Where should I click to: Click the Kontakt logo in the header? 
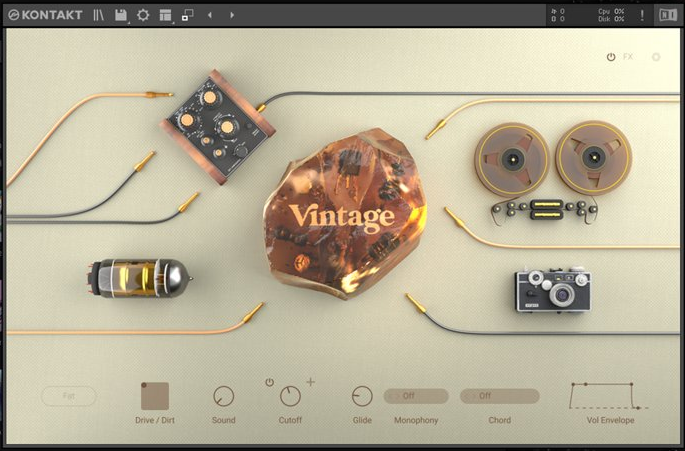click(x=45, y=15)
